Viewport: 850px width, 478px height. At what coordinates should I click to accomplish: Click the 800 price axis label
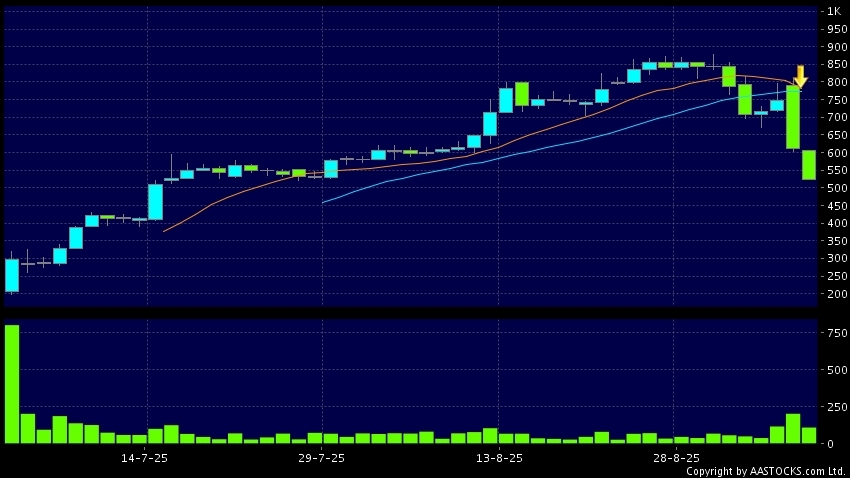coord(835,82)
